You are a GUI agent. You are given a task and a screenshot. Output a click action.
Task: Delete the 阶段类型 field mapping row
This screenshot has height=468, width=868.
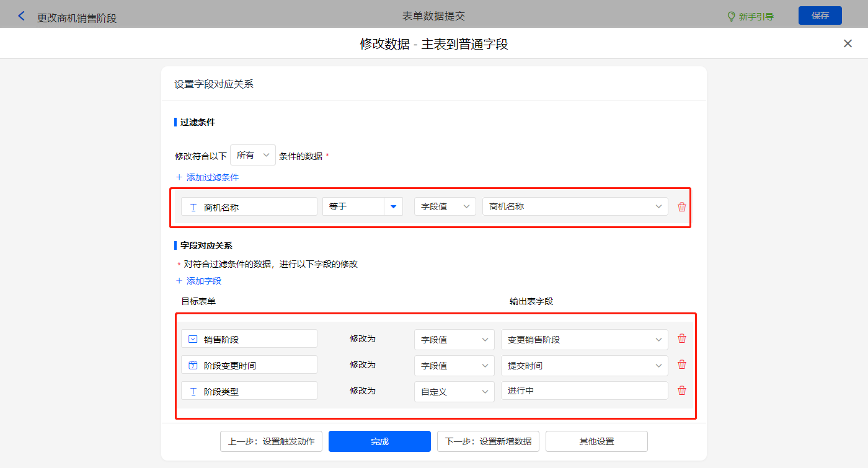click(682, 391)
